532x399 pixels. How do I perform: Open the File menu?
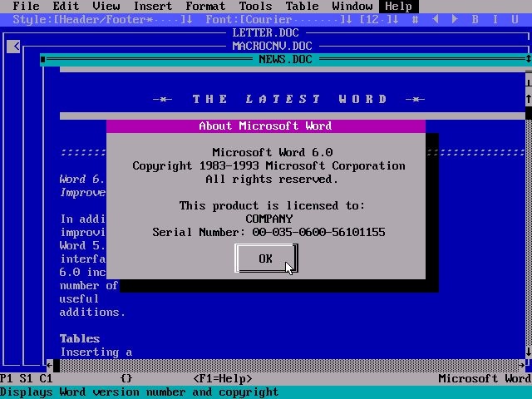coord(26,6)
